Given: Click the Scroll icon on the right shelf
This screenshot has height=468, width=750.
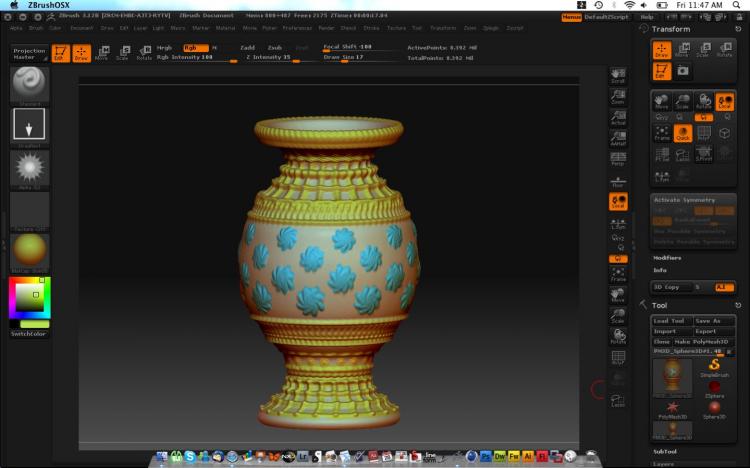Looking at the screenshot, I should tap(618, 76).
